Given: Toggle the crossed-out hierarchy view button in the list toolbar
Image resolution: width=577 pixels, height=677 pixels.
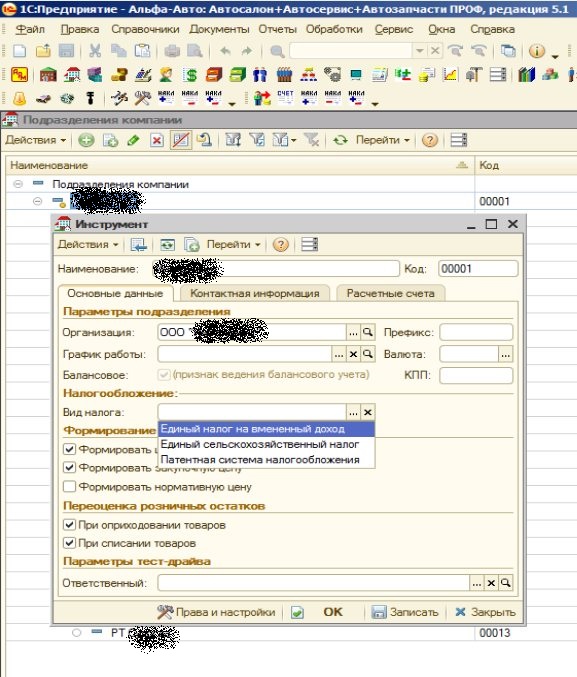Looking at the screenshot, I should coord(181,140).
